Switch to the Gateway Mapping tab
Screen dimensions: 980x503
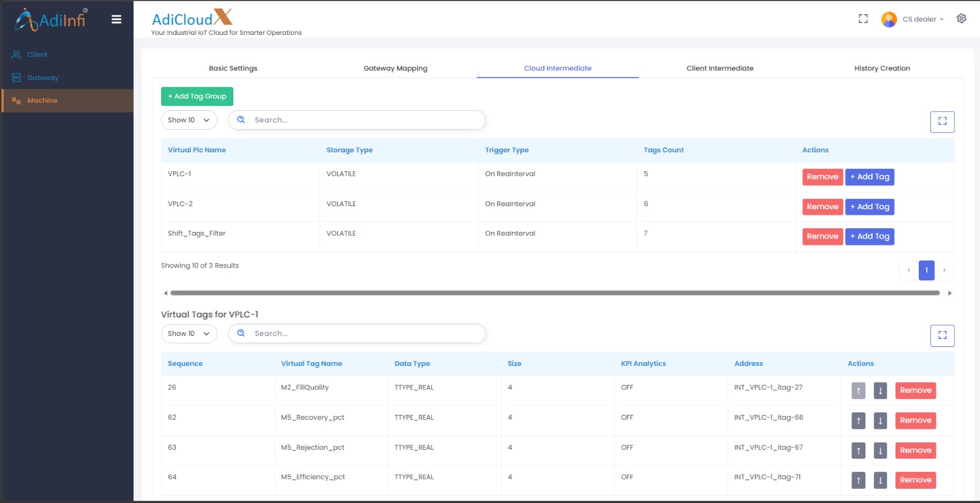[x=395, y=69]
